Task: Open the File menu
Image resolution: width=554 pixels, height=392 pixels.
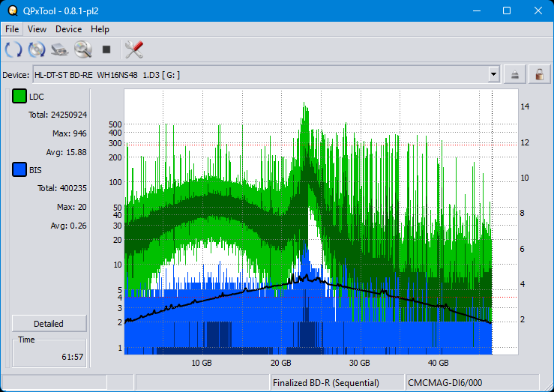Action: [x=12, y=29]
